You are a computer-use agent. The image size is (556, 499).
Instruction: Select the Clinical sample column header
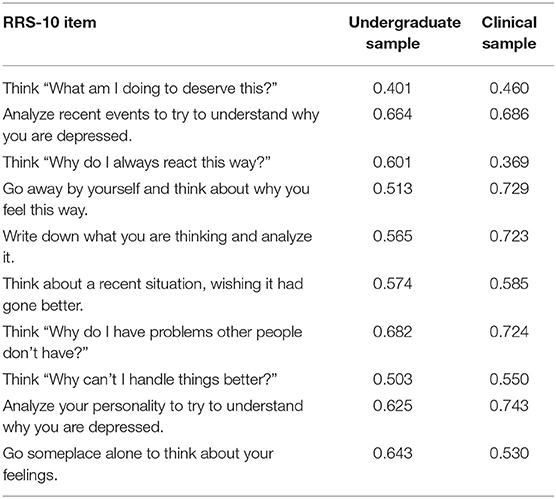[509, 33]
